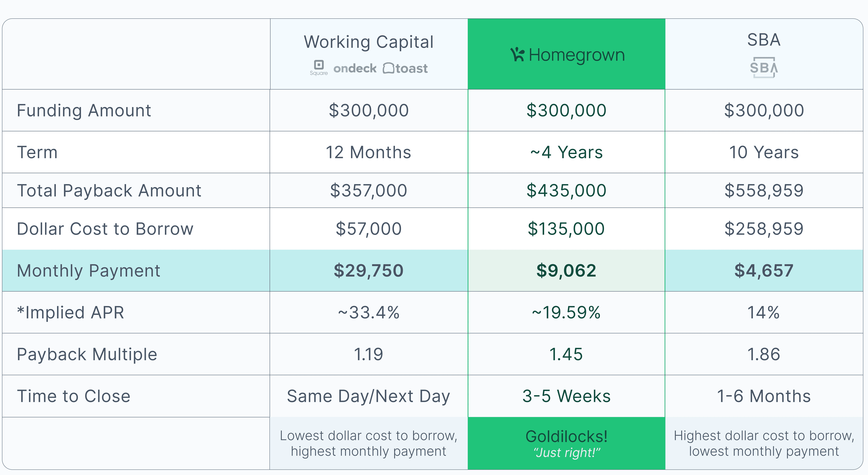Click the $57,000 dollar cost to borrow

click(x=368, y=229)
